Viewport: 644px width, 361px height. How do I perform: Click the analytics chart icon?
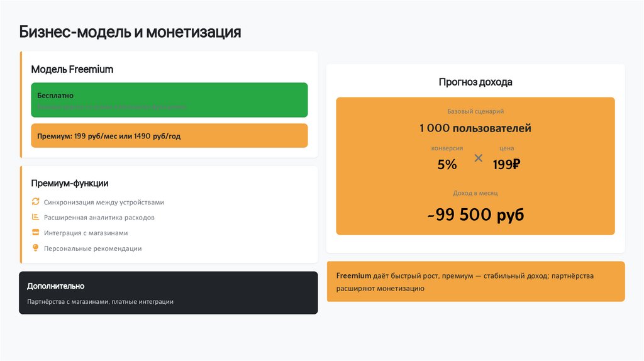(x=35, y=217)
